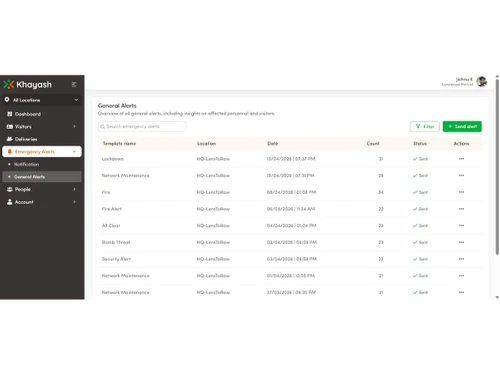The width and height of the screenshot is (500, 375).
Task: Open the Visitors menu item
Action: click(42, 127)
